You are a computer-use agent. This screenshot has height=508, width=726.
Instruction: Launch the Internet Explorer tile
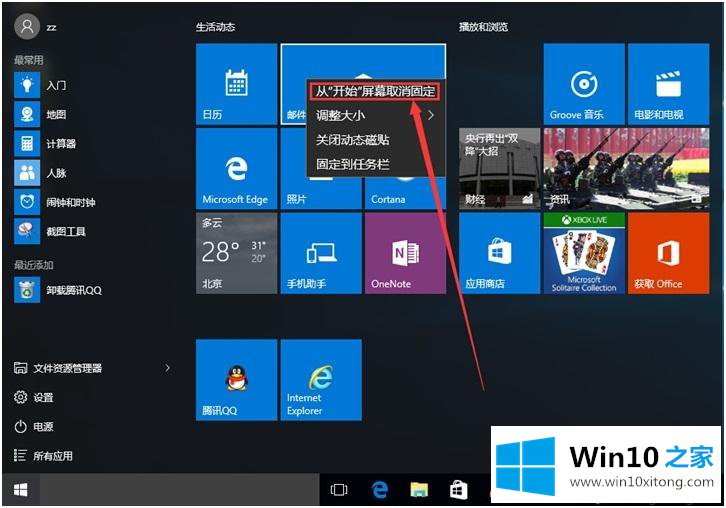tap(321, 380)
